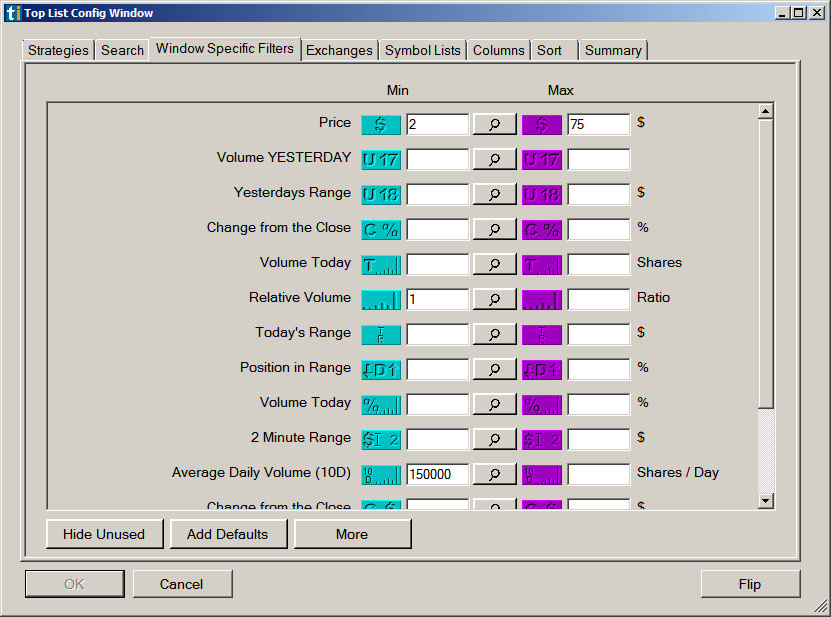Click the purple Volume Today percent max icon
The height and width of the screenshot is (617, 831).
[542, 404]
